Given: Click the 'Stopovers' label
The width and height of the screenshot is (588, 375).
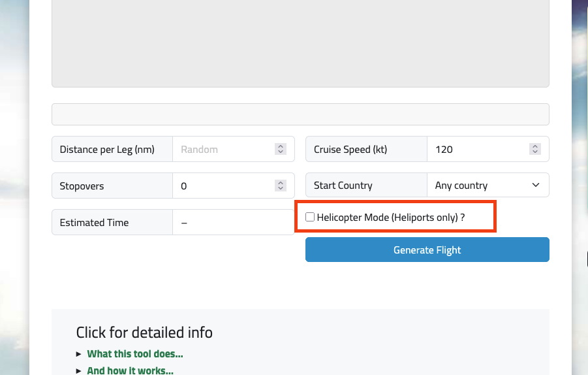Looking at the screenshot, I should [x=82, y=186].
